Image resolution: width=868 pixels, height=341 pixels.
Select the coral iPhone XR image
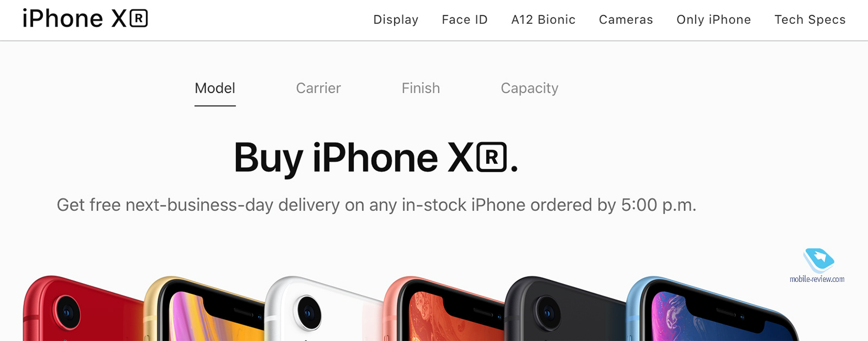(444, 308)
